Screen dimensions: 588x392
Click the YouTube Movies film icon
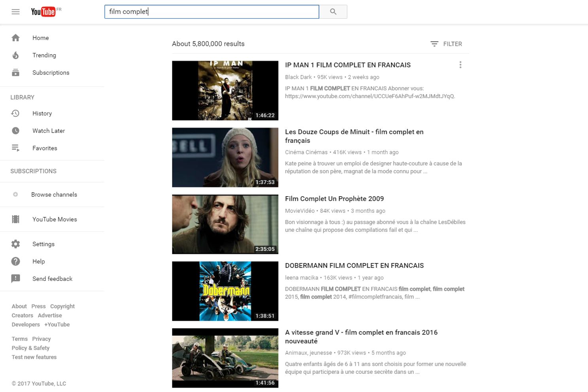point(15,219)
